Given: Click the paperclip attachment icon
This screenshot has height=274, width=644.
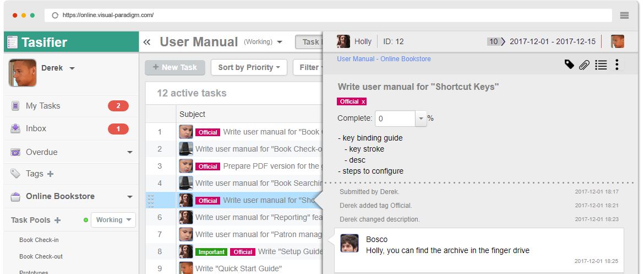Looking at the screenshot, I should click(x=585, y=65).
